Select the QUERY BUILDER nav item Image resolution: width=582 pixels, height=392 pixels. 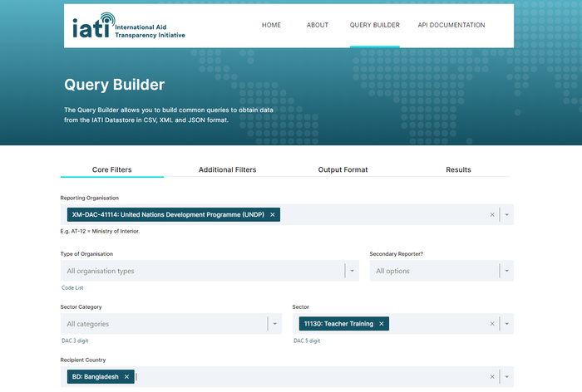374,25
